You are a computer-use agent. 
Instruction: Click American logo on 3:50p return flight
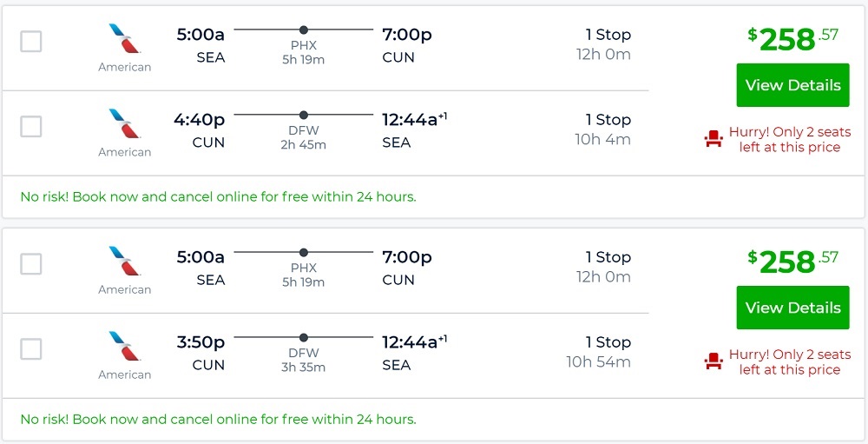click(125, 348)
